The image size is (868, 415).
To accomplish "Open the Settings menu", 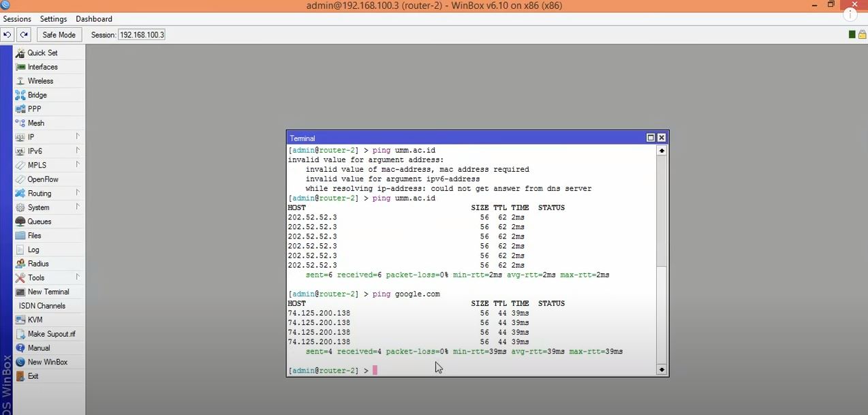I will [53, 19].
